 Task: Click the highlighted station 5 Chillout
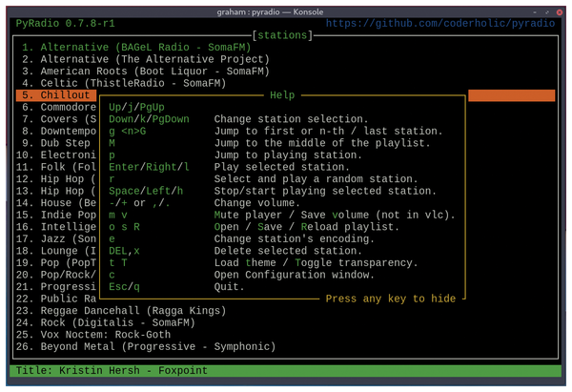point(56,95)
